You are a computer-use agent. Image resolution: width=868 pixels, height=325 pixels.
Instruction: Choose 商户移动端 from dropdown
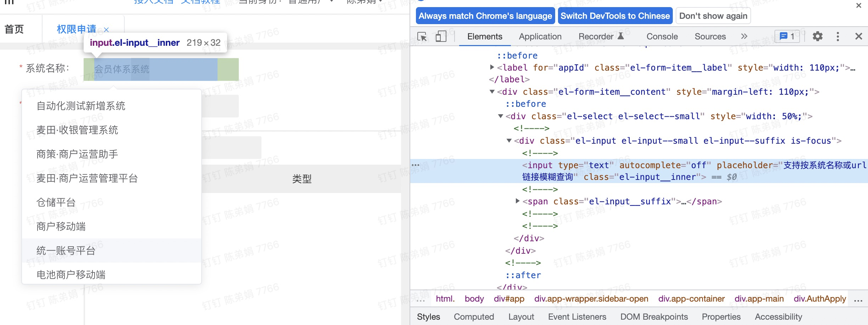(x=112, y=226)
